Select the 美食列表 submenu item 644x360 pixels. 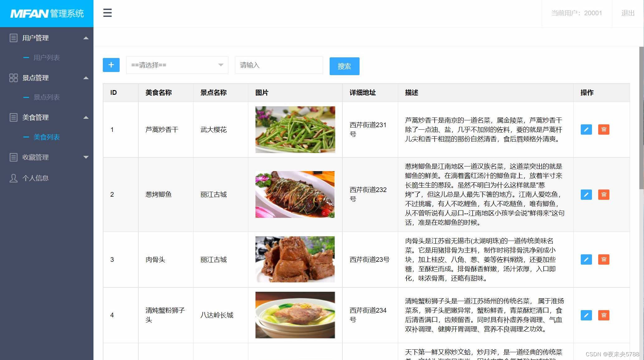point(46,137)
